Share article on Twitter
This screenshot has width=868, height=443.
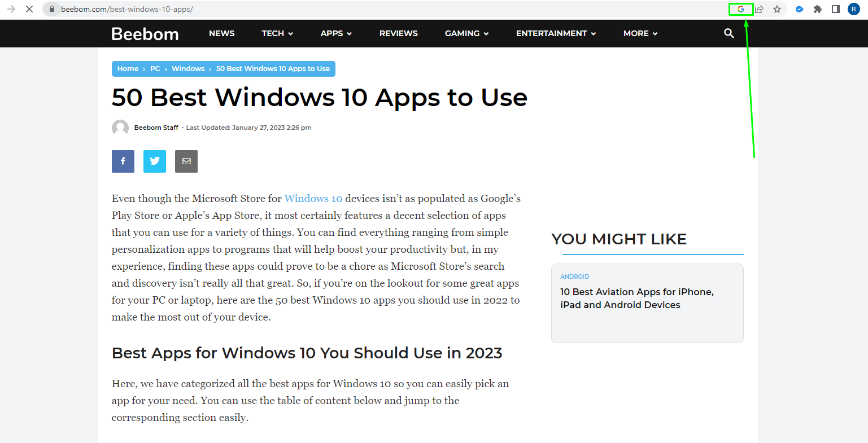pos(155,161)
